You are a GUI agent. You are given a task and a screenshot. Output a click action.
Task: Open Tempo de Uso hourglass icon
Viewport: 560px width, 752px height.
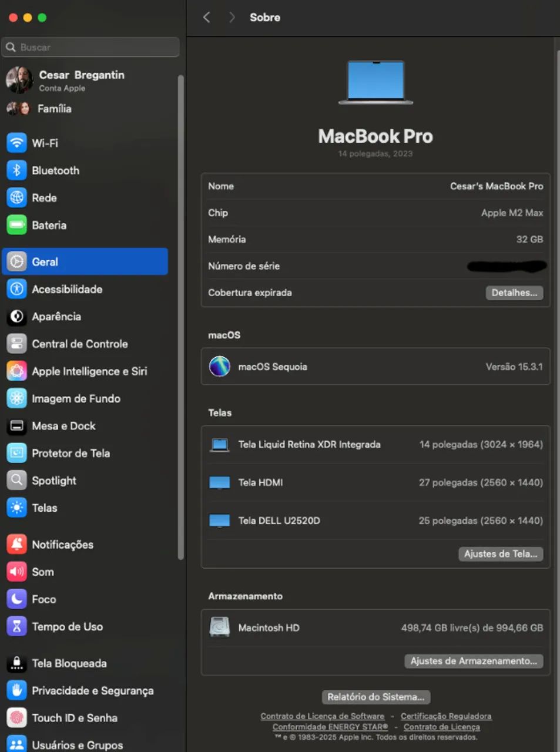tap(16, 626)
